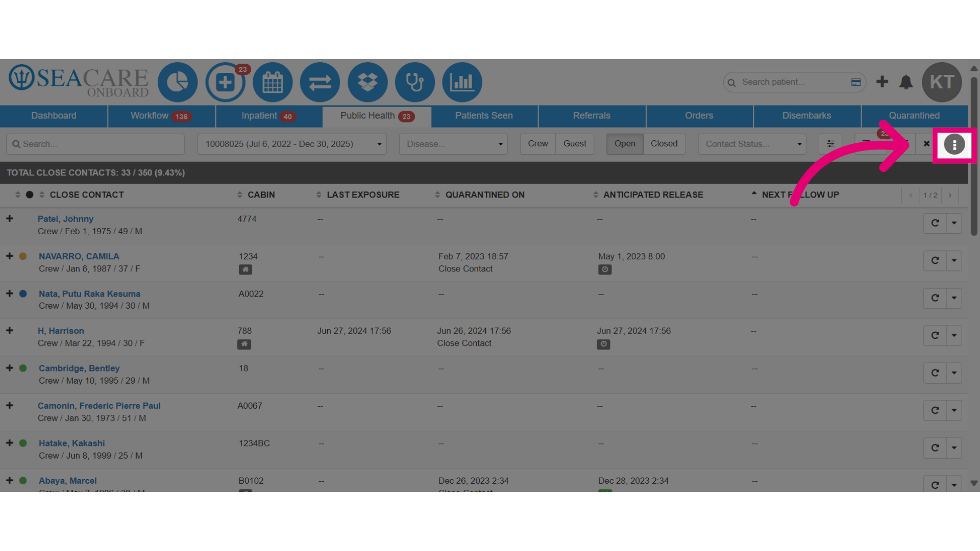Toggle the Guest filter

(x=575, y=144)
